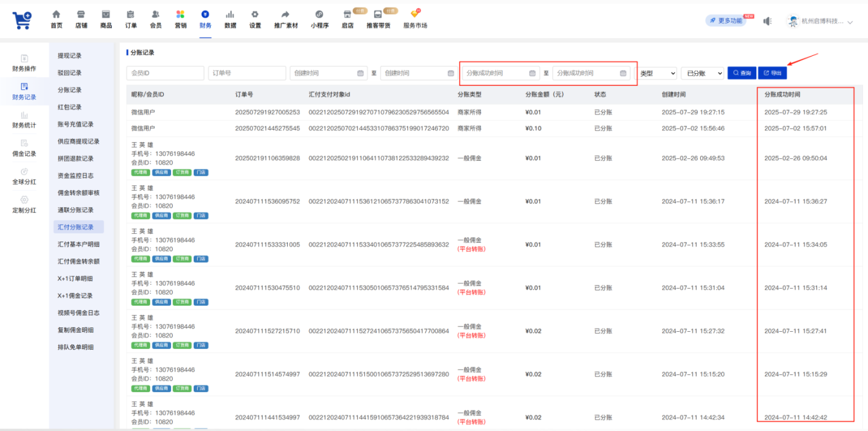The image size is (868, 431).
Task: Focus the 订单号 input field
Action: pos(247,73)
